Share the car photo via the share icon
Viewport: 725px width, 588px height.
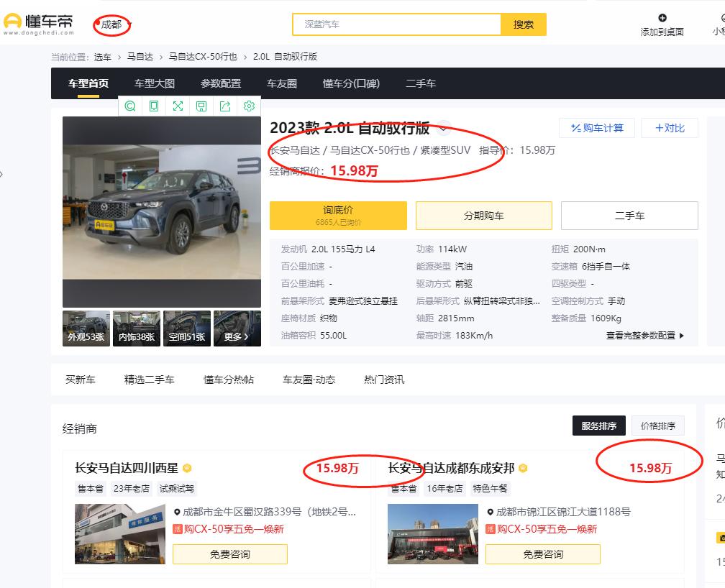[225, 106]
